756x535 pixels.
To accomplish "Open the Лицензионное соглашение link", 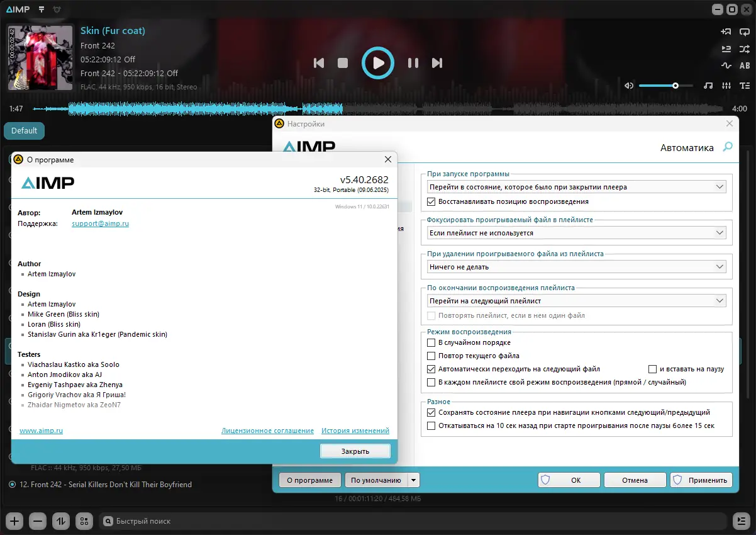I will (x=268, y=431).
